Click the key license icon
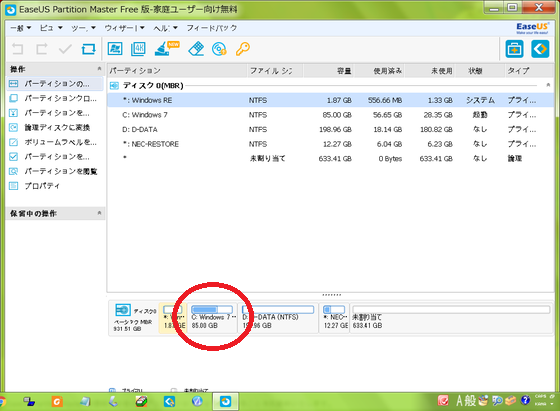This screenshot has width=560, height=411. [243, 49]
